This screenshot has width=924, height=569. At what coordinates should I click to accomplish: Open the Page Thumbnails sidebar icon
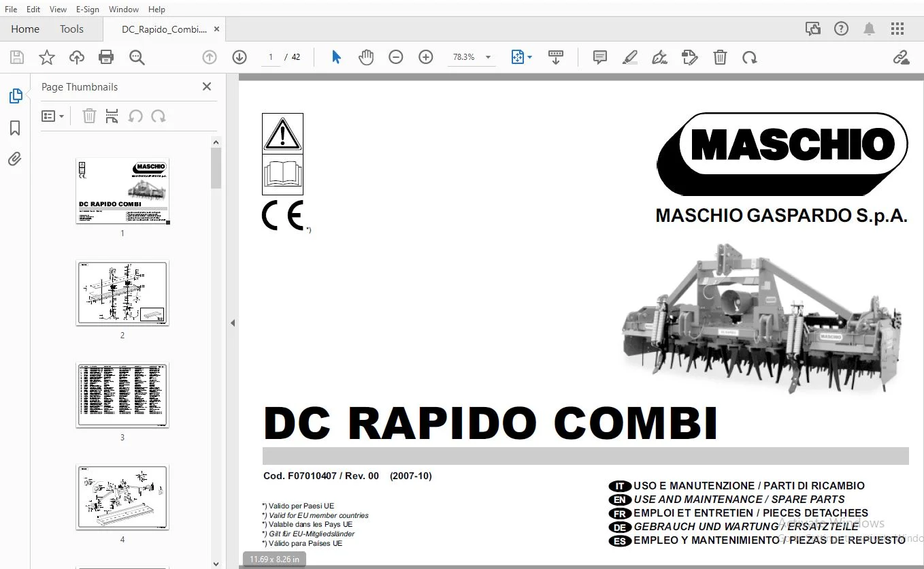click(x=16, y=96)
